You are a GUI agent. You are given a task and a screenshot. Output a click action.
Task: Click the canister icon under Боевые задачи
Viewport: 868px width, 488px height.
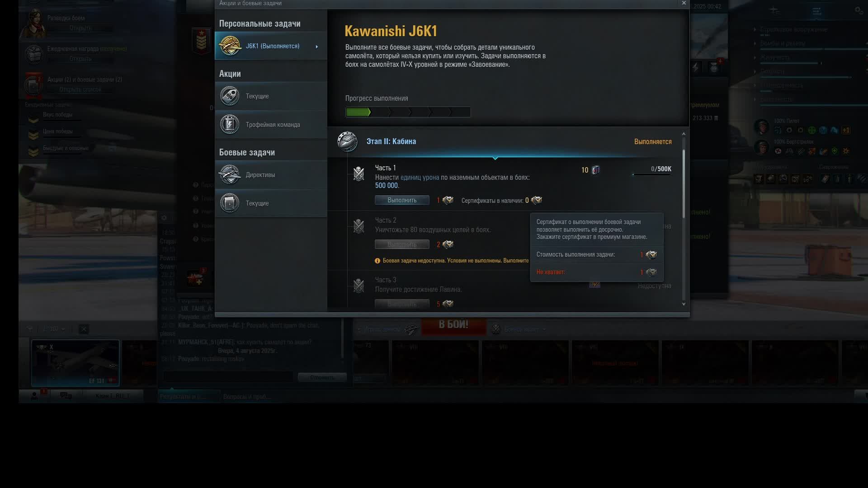click(230, 203)
